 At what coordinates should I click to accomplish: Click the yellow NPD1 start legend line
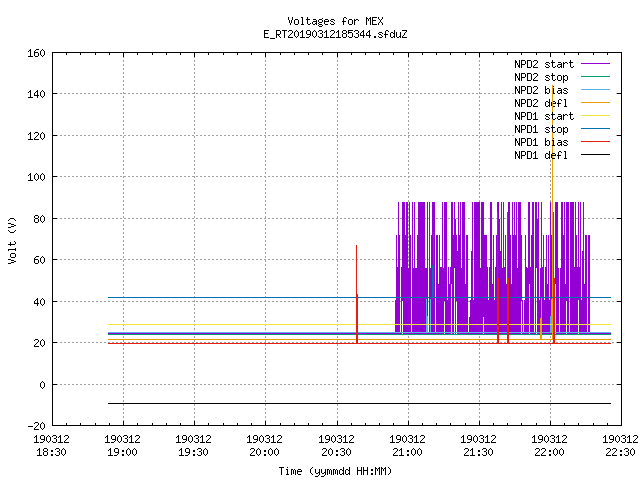click(x=595, y=116)
